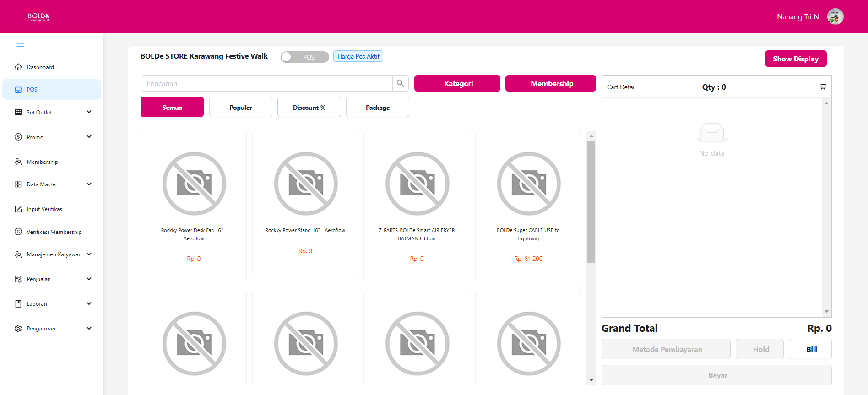
Task: Open Input Verifikasi via its edit icon
Action: [18, 209]
